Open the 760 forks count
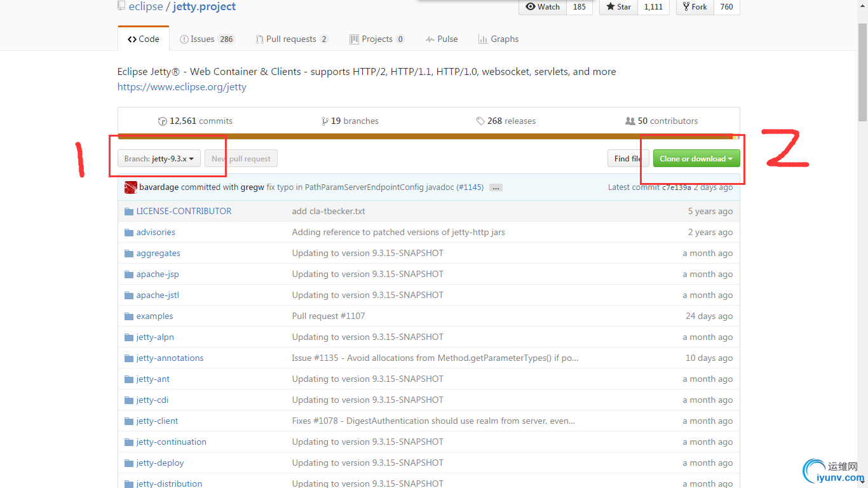 (x=727, y=7)
